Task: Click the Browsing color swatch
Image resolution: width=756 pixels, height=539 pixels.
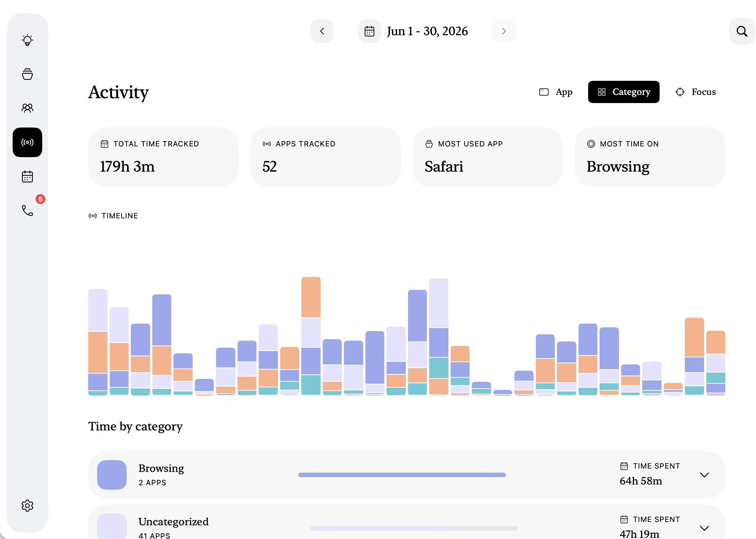Action: pos(112,475)
